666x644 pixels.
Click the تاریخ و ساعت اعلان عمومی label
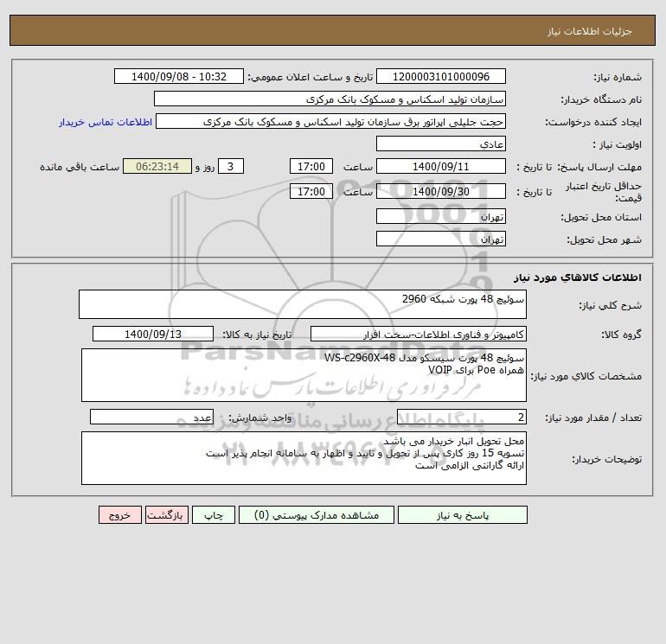[x=310, y=77]
